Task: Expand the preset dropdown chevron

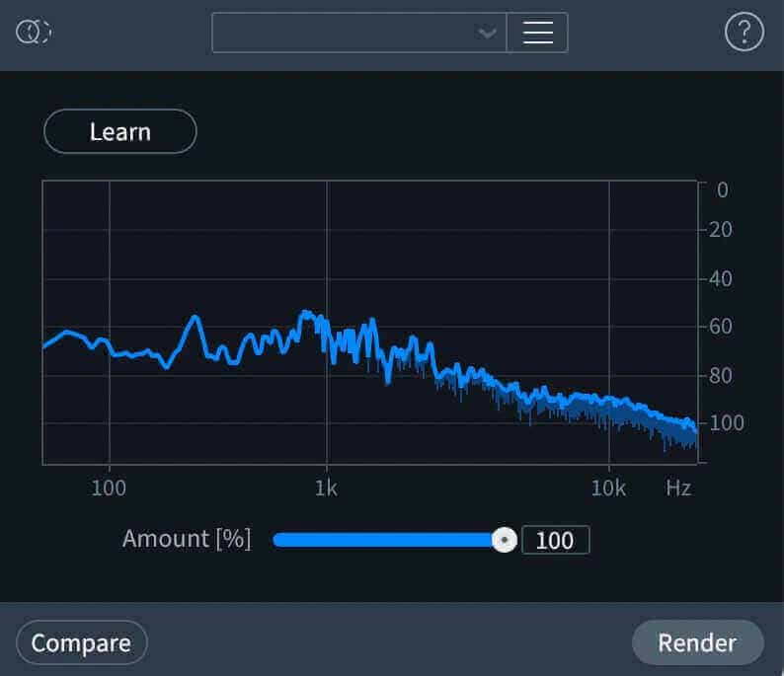Action: coord(487,33)
